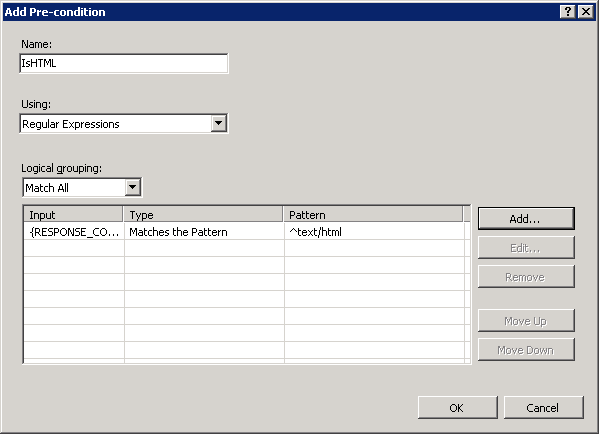Select the {RESPONSE_CO... input cell
599x434 pixels.
point(74,232)
